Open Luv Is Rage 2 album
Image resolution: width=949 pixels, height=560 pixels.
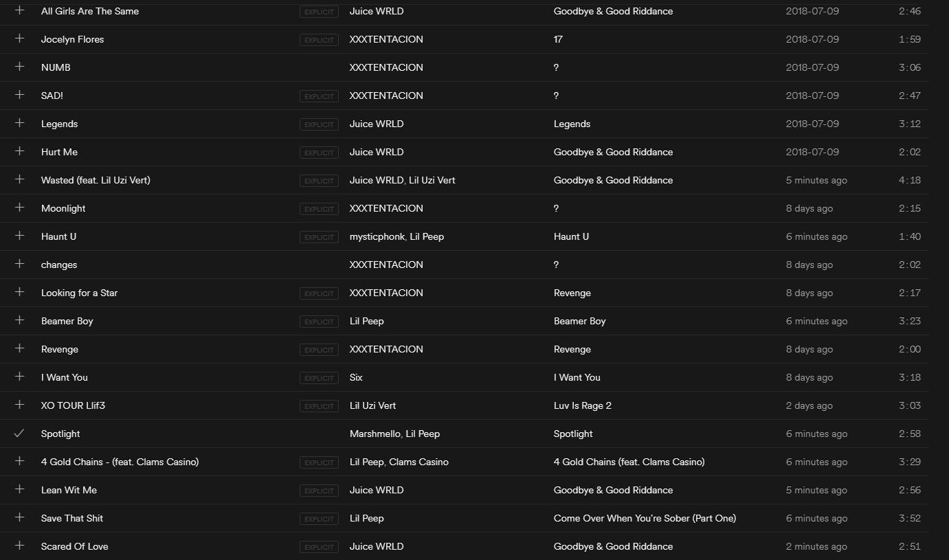583,405
